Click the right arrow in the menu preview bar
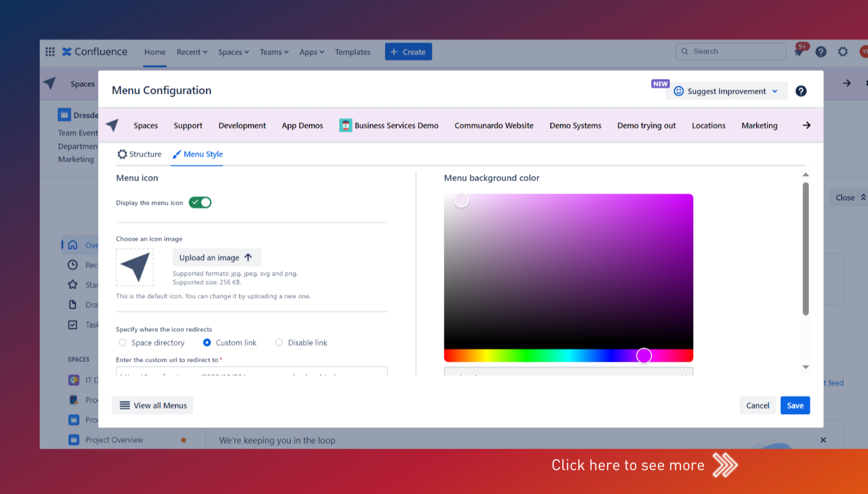868x494 pixels. click(x=806, y=125)
